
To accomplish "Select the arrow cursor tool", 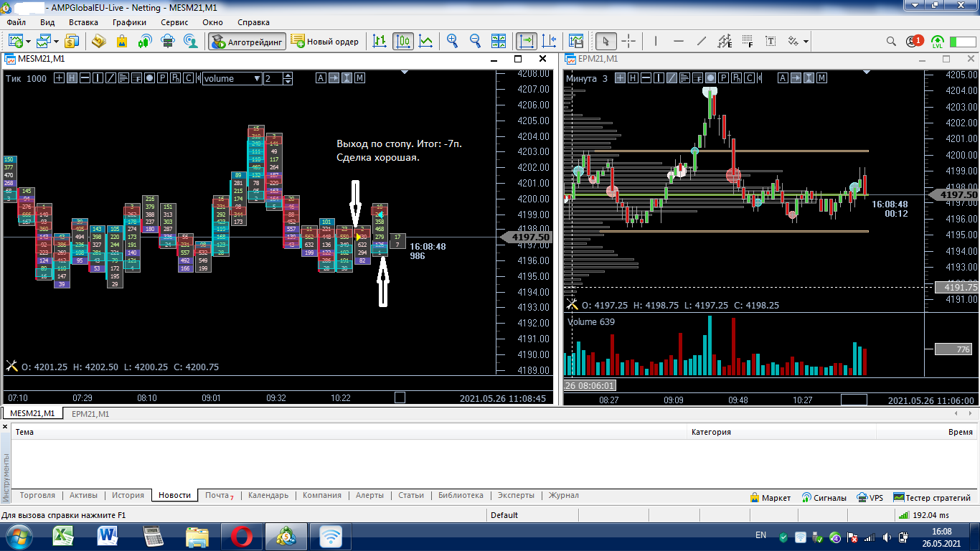I will point(606,41).
